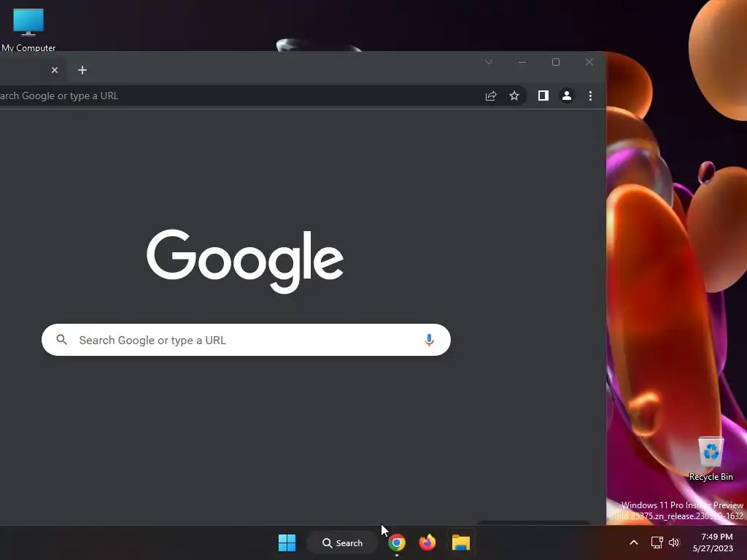Open a new Chrome tab
Viewport: 747px width, 560px height.
point(82,70)
